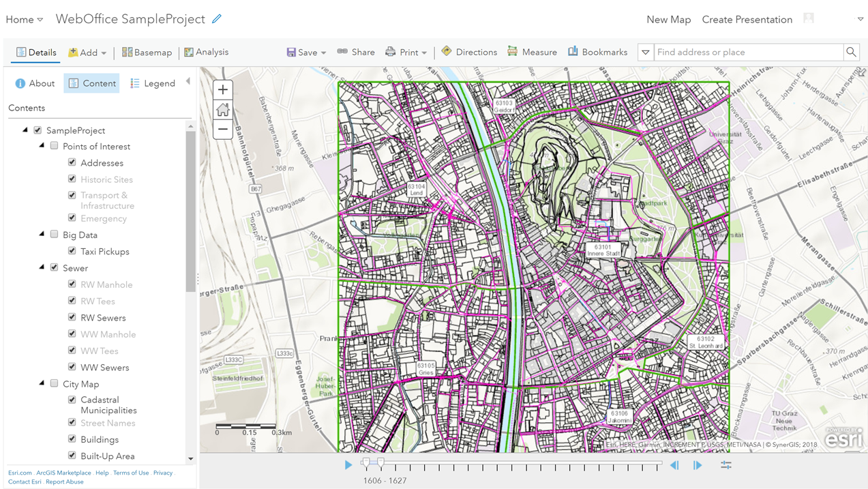
Task: Click the New Map link
Action: tap(668, 19)
